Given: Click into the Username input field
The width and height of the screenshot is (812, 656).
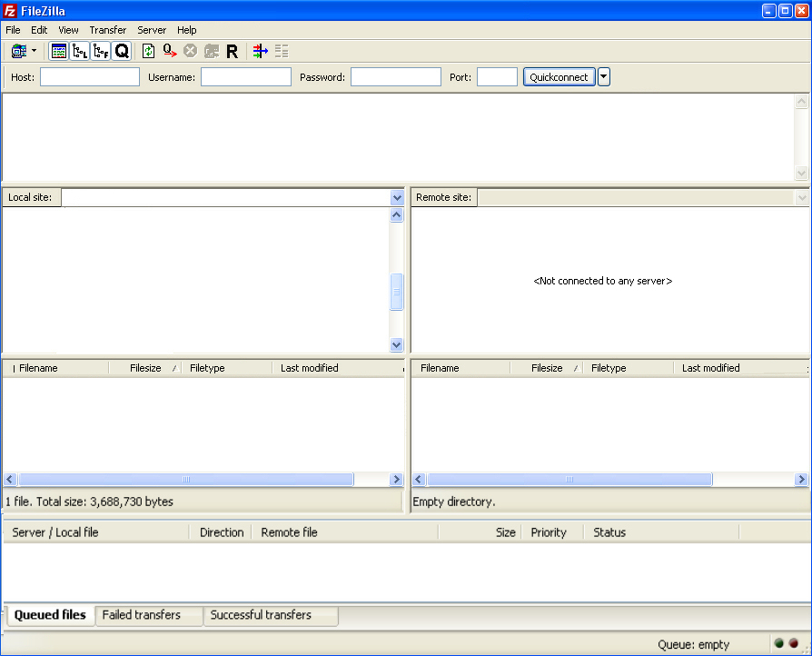Looking at the screenshot, I should click(x=246, y=77).
